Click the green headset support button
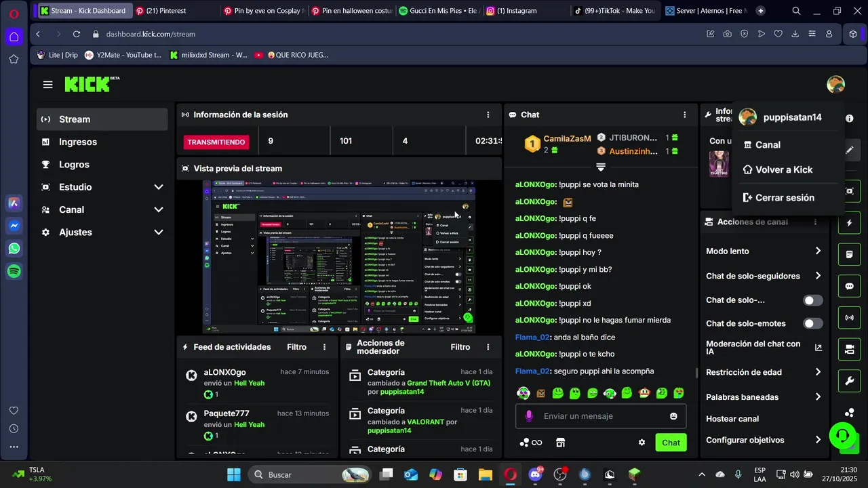Screen dimensions: 868x488 click(842, 434)
